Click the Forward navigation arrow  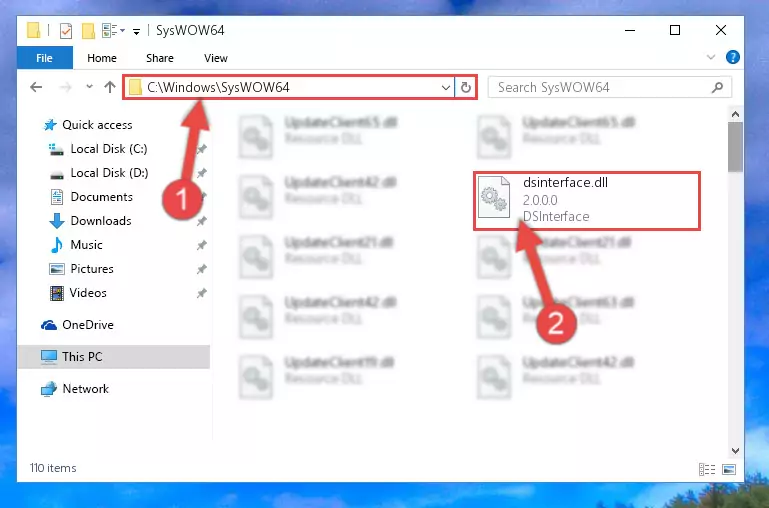point(65,87)
